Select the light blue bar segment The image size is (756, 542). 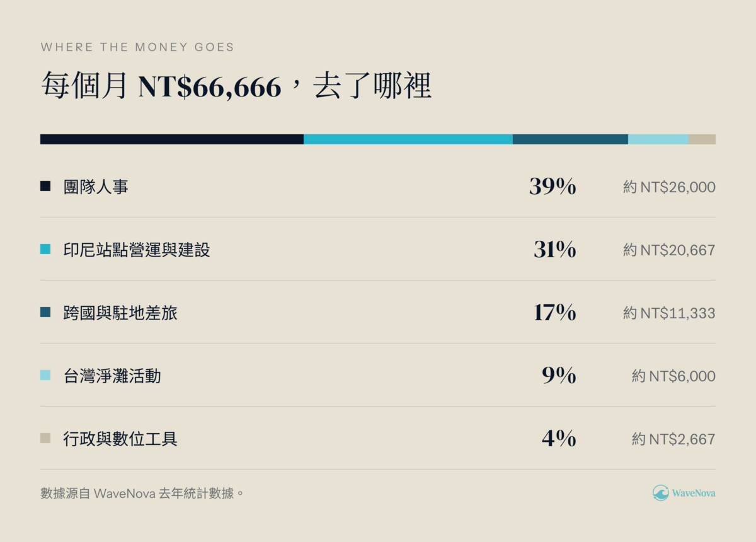658,139
